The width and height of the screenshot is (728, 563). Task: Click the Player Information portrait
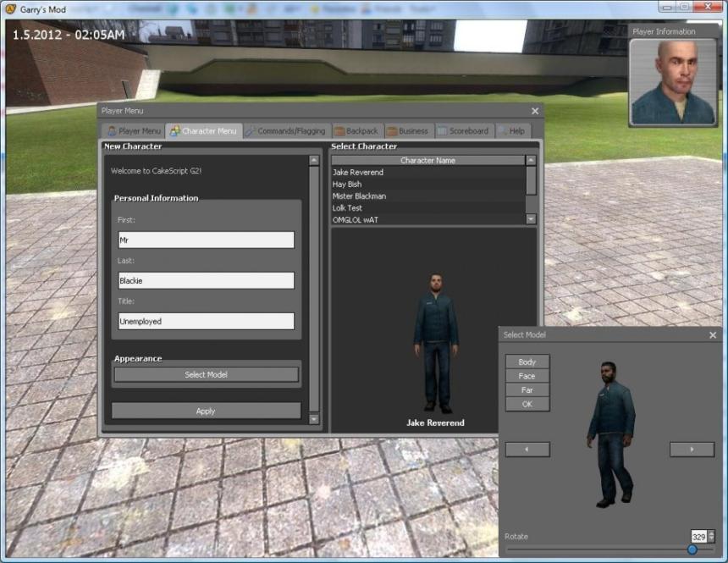click(673, 82)
